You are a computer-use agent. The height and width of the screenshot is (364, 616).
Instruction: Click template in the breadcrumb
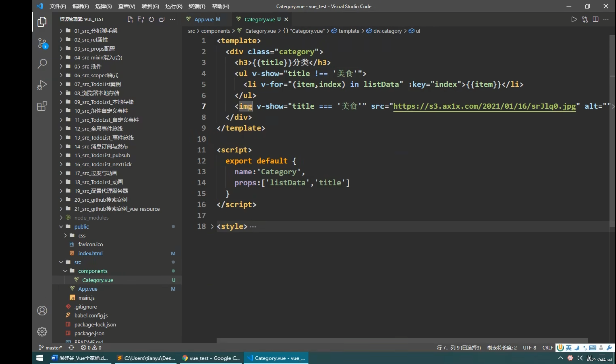(x=349, y=31)
